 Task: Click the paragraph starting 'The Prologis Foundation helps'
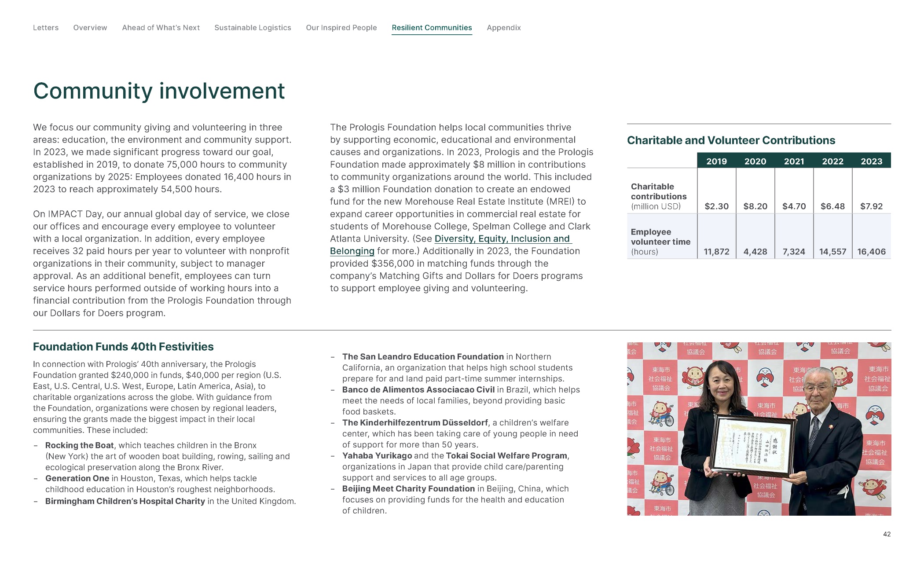(462, 208)
